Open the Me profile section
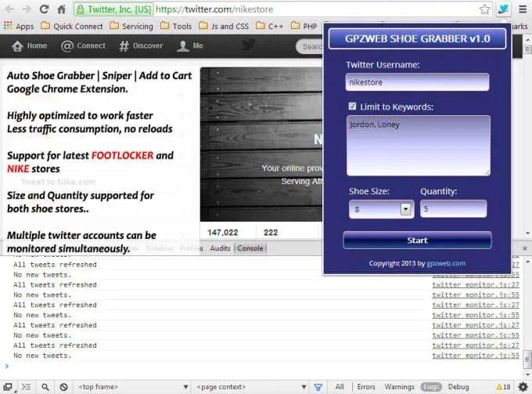 pyautogui.click(x=189, y=46)
